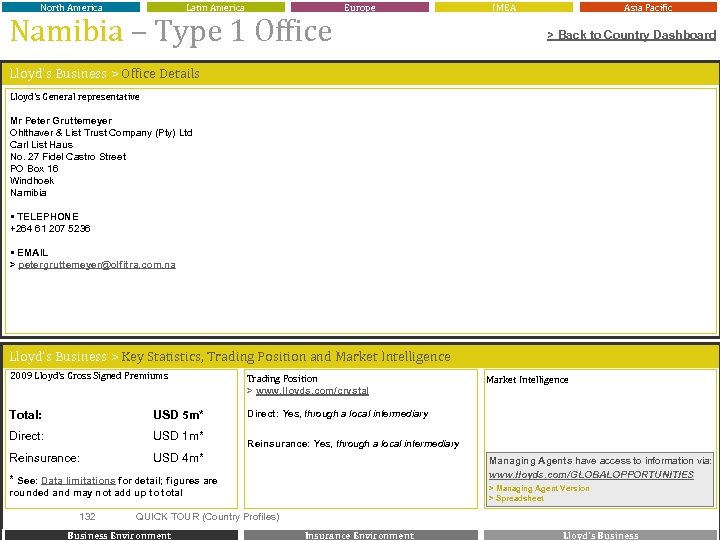Viewport: 720px width, 540px height.
Task: Open the Data limitations link
Action: point(78,481)
